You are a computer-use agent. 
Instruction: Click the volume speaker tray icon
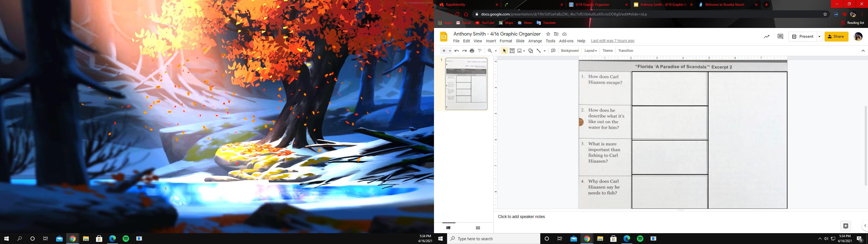tap(826, 239)
